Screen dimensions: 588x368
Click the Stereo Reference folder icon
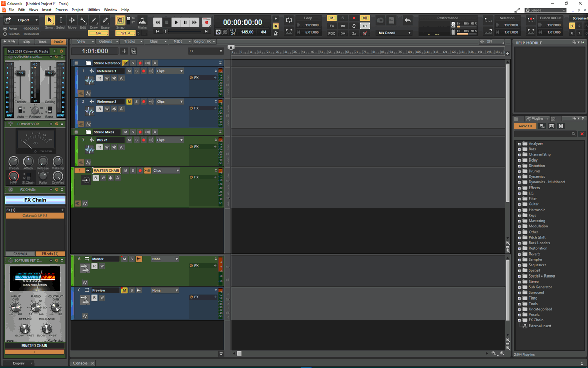(88, 63)
